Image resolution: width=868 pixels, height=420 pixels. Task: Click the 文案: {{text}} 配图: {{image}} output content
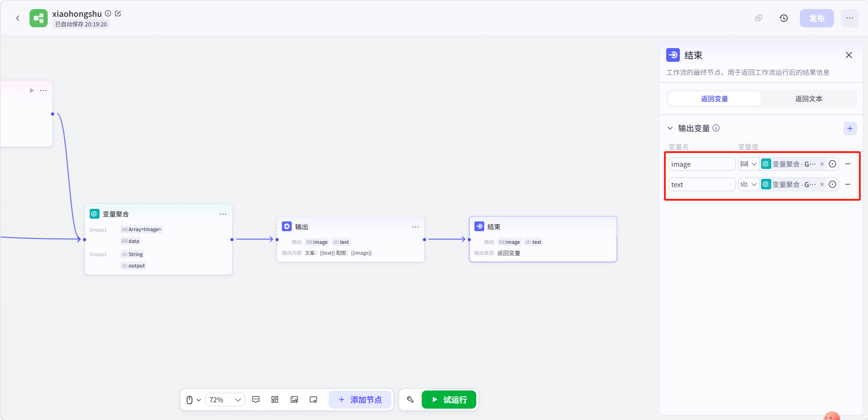tap(339, 253)
